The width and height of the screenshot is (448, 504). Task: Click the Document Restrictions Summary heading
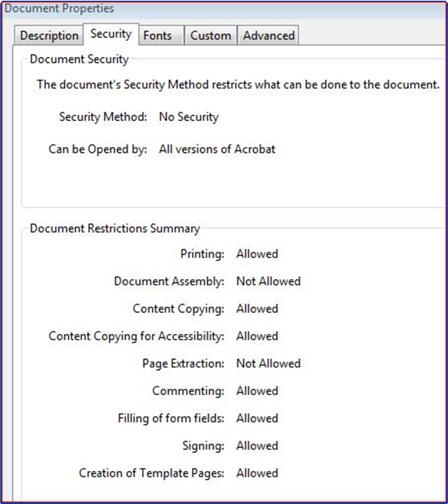[x=115, y=229]
